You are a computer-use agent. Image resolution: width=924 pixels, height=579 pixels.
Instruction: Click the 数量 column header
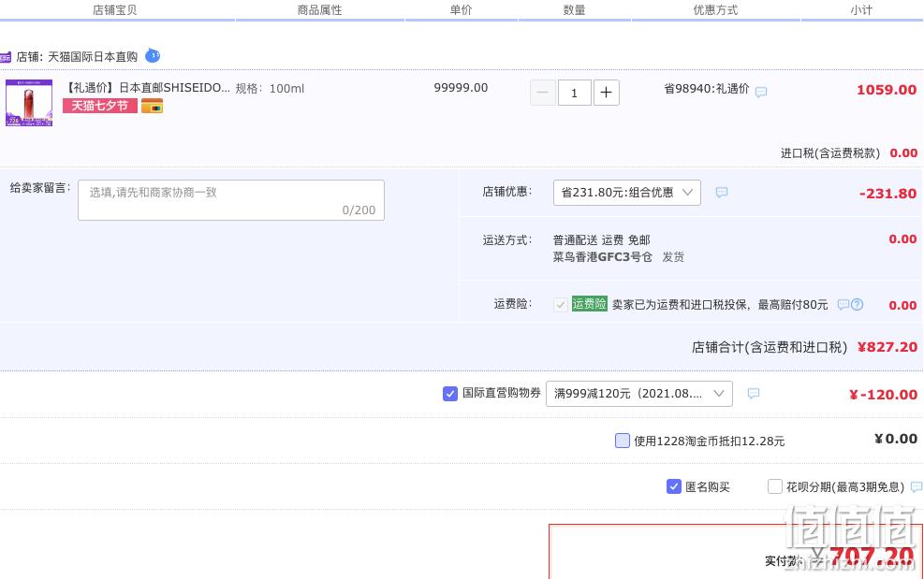click(x=574, y=10)
